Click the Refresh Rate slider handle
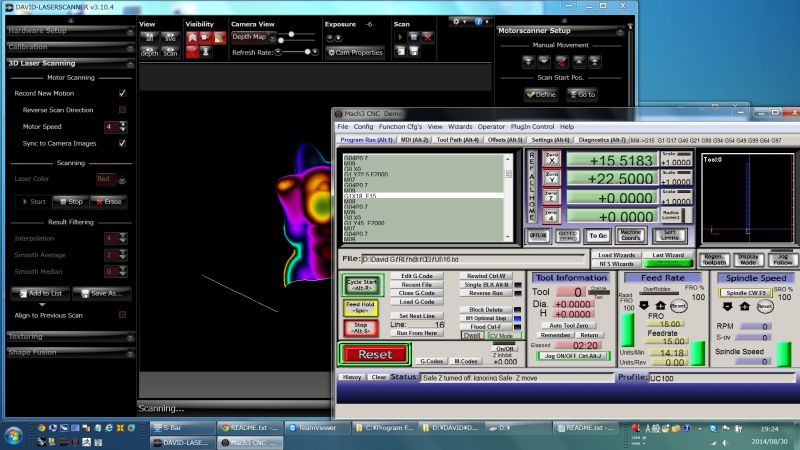This screenshot has width=800, height=450. (307, 52)
